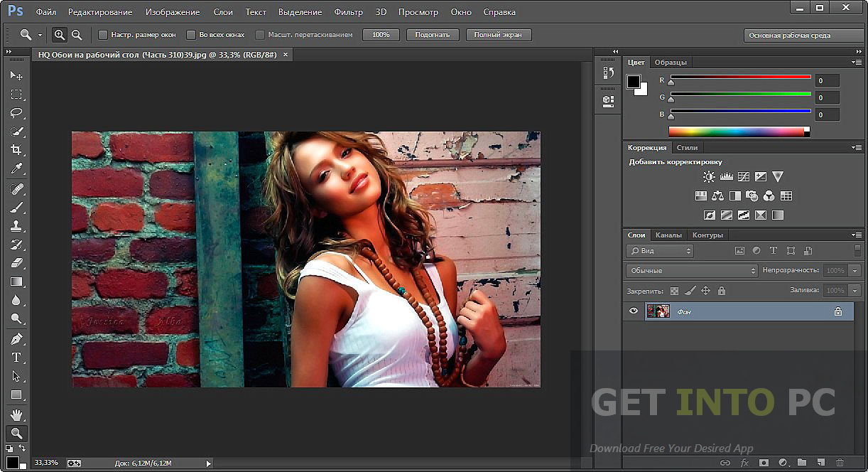The image size is (868, 472).
Task: Open the Фильтр menu
Action: 349,12
